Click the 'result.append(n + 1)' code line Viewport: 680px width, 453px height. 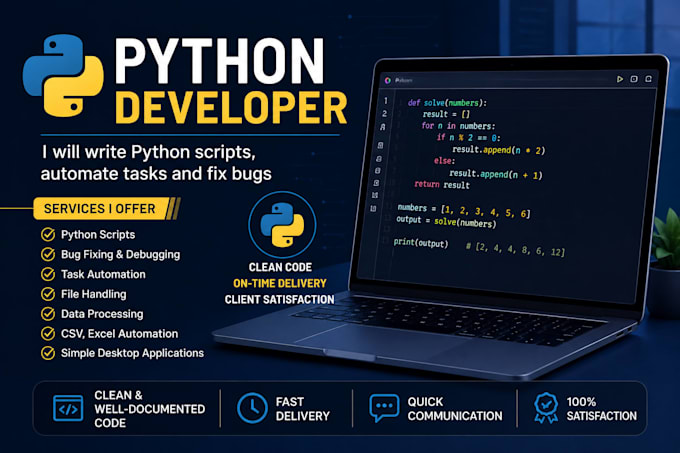tap(496, 174)
